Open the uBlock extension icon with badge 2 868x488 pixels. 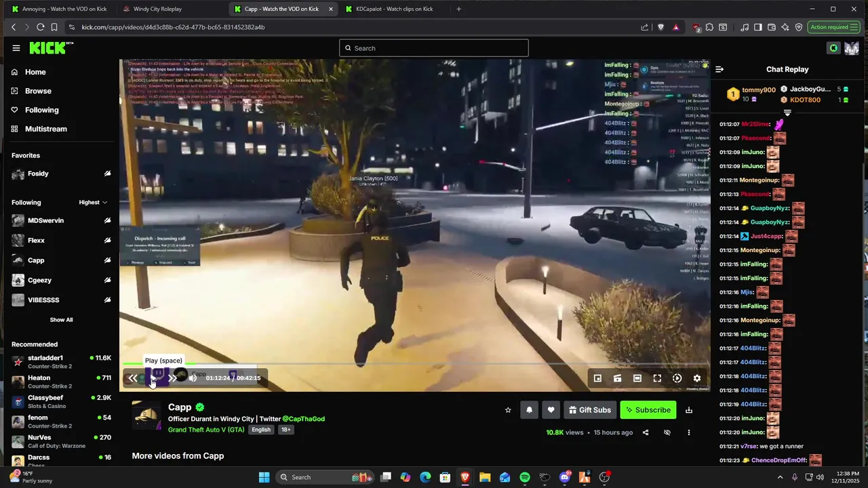point(696,27)
